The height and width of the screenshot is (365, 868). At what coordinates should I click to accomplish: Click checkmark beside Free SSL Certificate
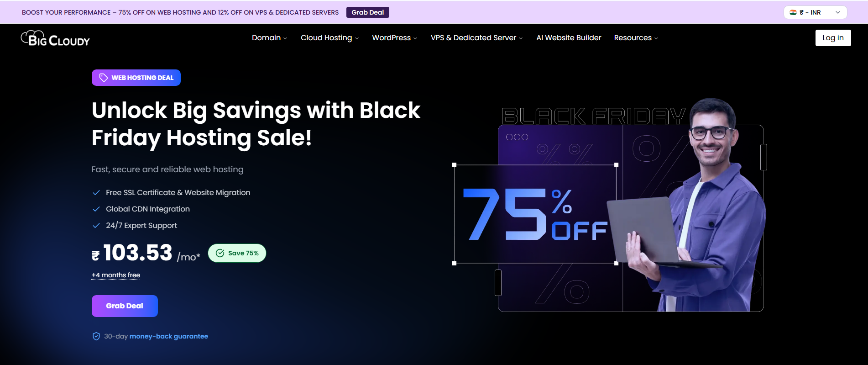tap(96, 193)
